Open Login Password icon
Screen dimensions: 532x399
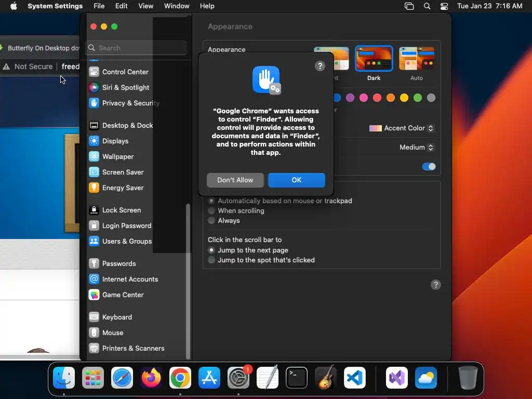94,226
